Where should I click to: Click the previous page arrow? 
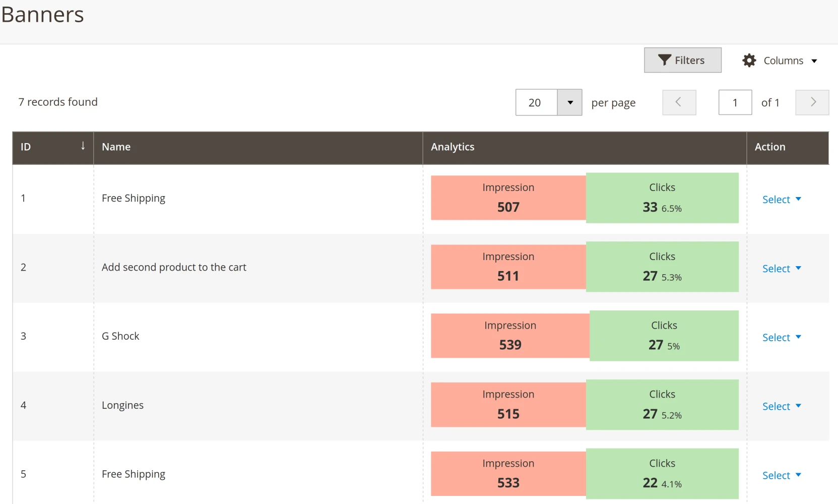pos(679,102)
